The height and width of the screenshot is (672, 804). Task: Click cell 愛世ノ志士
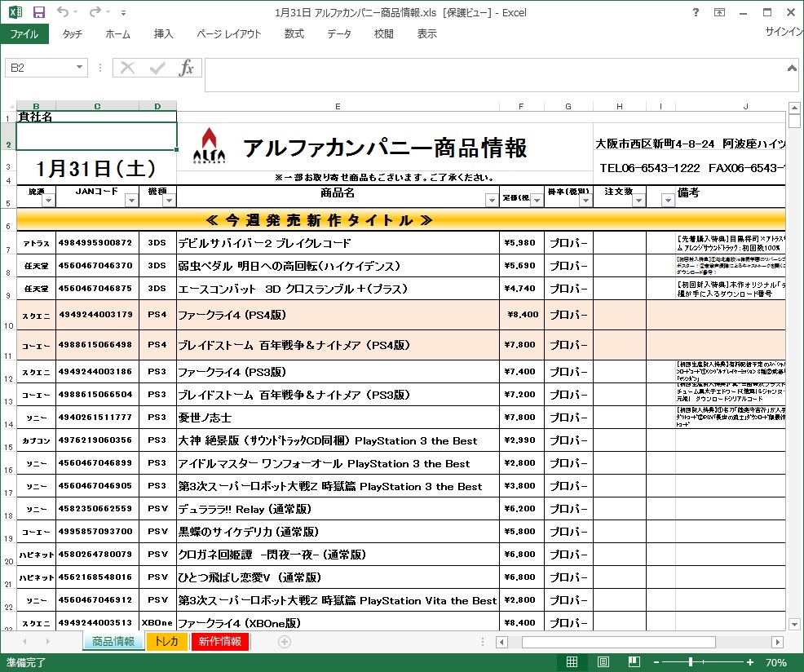[x=338, y=418]
